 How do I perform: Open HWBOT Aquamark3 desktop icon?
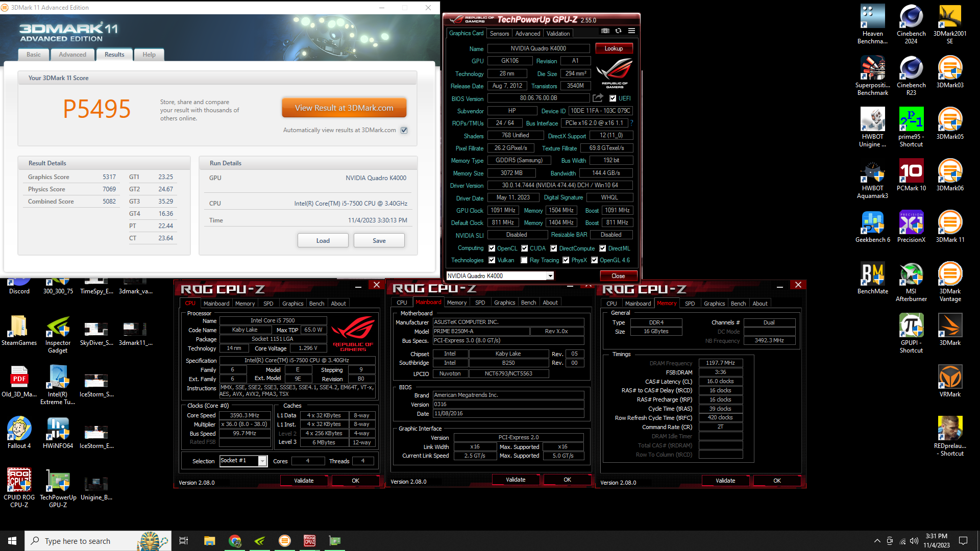click(x=872, y=179)
